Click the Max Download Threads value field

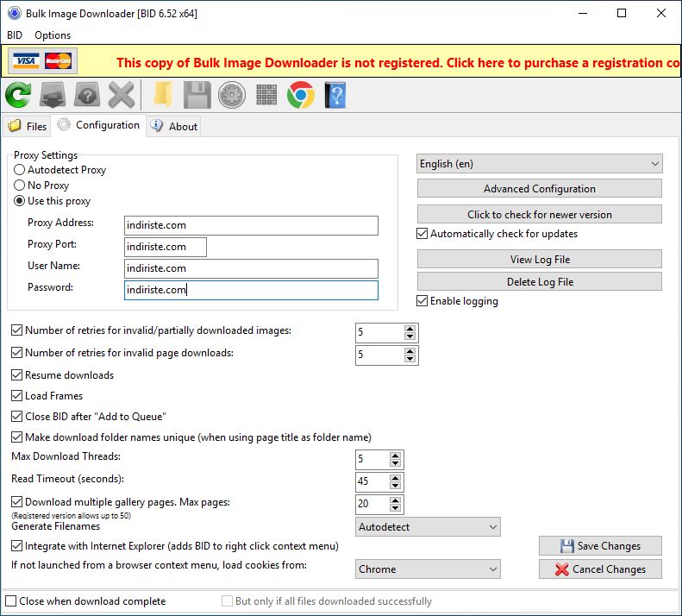click(372, 459)
